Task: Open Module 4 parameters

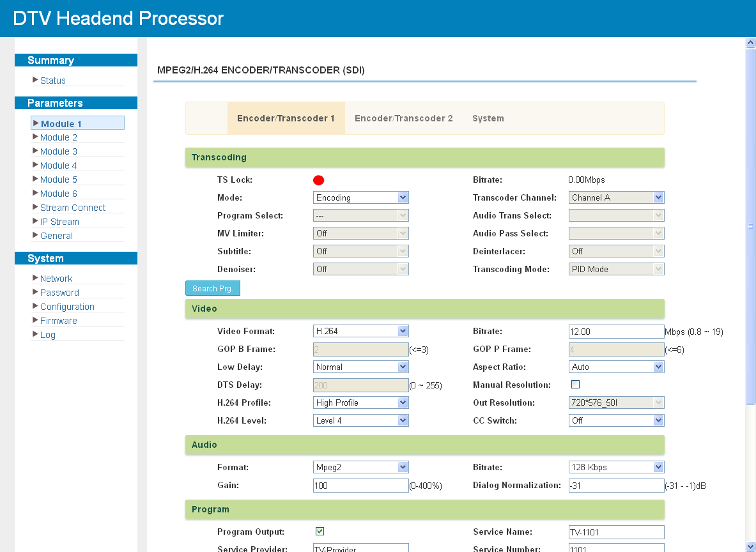Action: click(x=58, y=165)
